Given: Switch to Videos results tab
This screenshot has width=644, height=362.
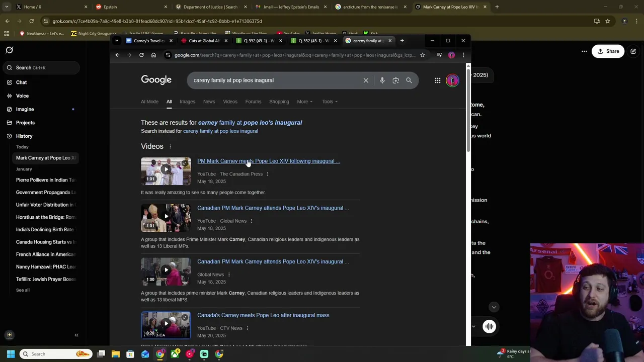Looking at the screenshot, I should (x=230, y=102).
